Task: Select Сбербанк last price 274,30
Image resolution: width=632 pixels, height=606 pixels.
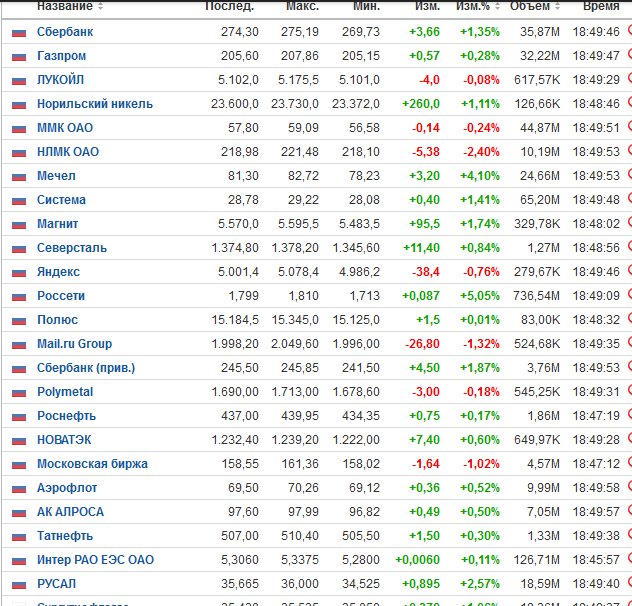Action: (x=239, y=32)
